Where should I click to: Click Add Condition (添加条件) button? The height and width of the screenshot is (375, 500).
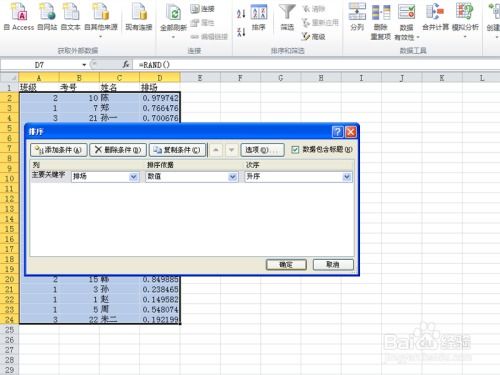click(59, 150)
